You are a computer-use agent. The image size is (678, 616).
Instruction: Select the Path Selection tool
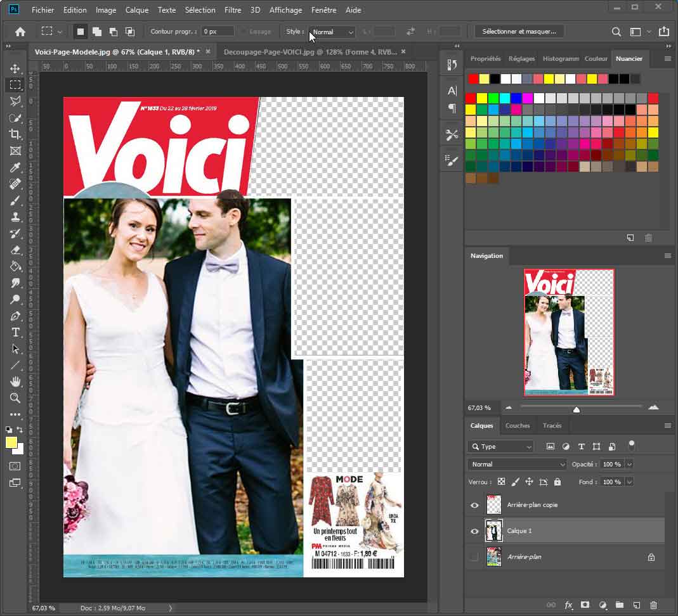point(15,349)
